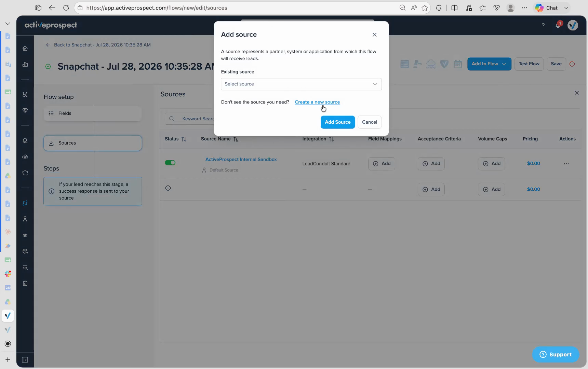
Task: Click the Create a new source link
Action: [317, 102]
